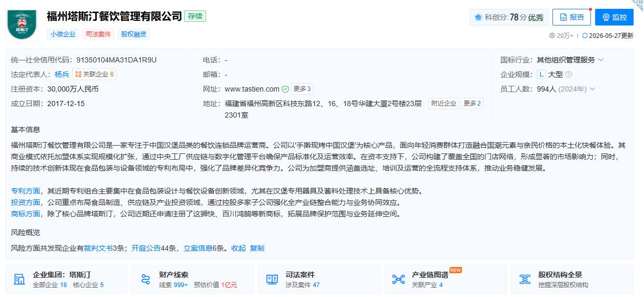Open website www.tastien.com
This screenshot has height=297, width=644.
(252, 89)
